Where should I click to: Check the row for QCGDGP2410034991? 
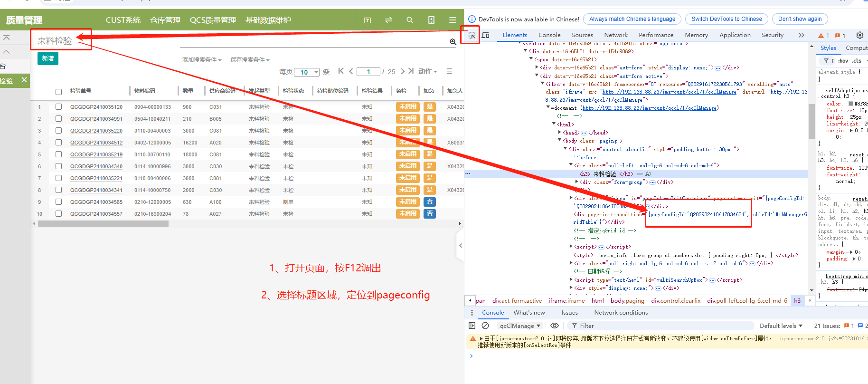pos(58,119)
